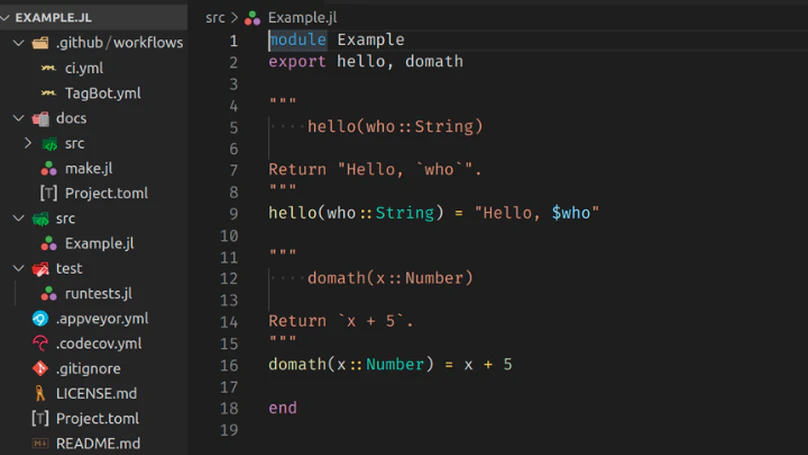Open ci.yml in the explorer
Image resolution: width=808 pixels, height=455 pixels.
pos(84,68)
